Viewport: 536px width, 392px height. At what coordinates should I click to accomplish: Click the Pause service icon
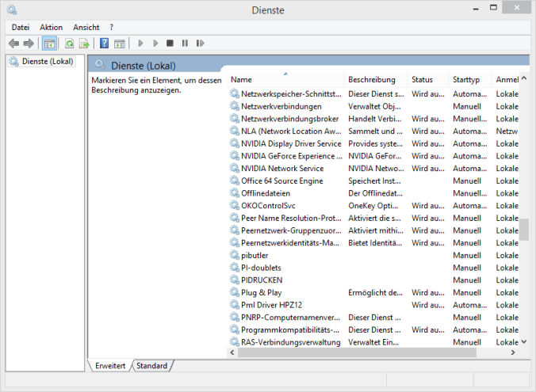click(x=185, y=44)
